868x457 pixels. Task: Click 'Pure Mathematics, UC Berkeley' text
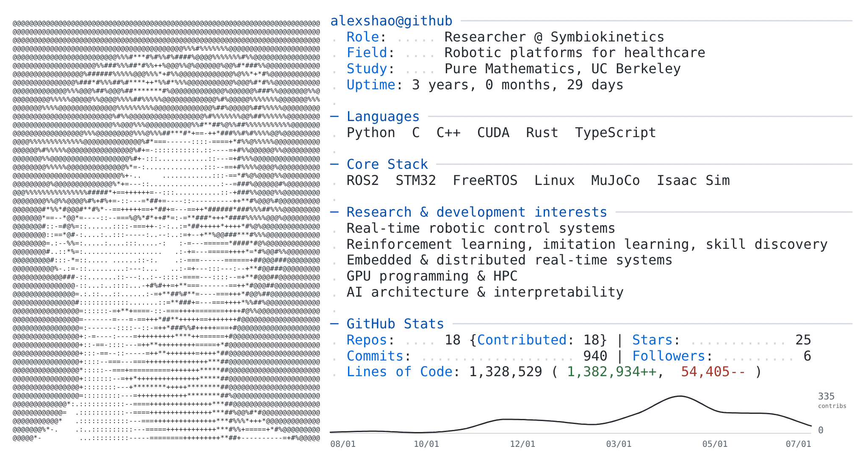tap(563, 69)
